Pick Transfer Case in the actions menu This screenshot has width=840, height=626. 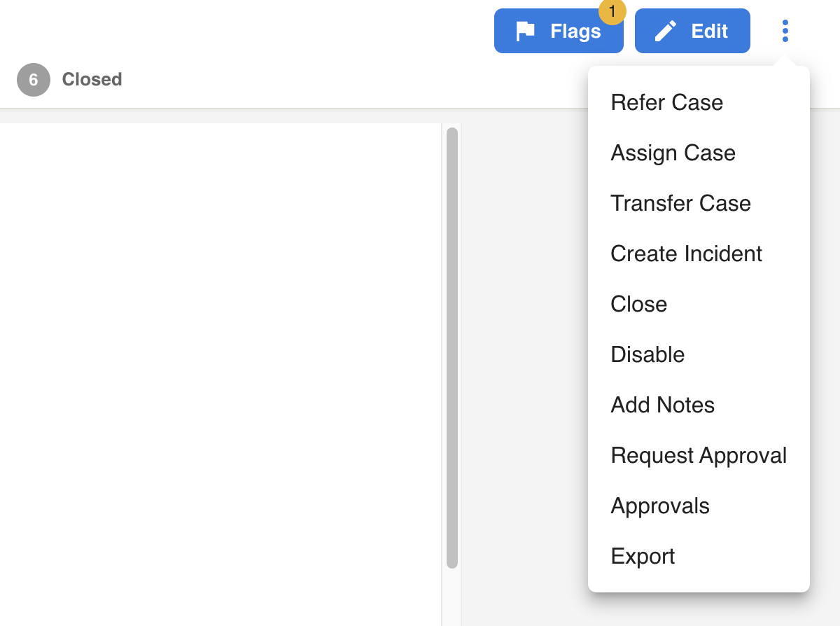click(680, 203)
